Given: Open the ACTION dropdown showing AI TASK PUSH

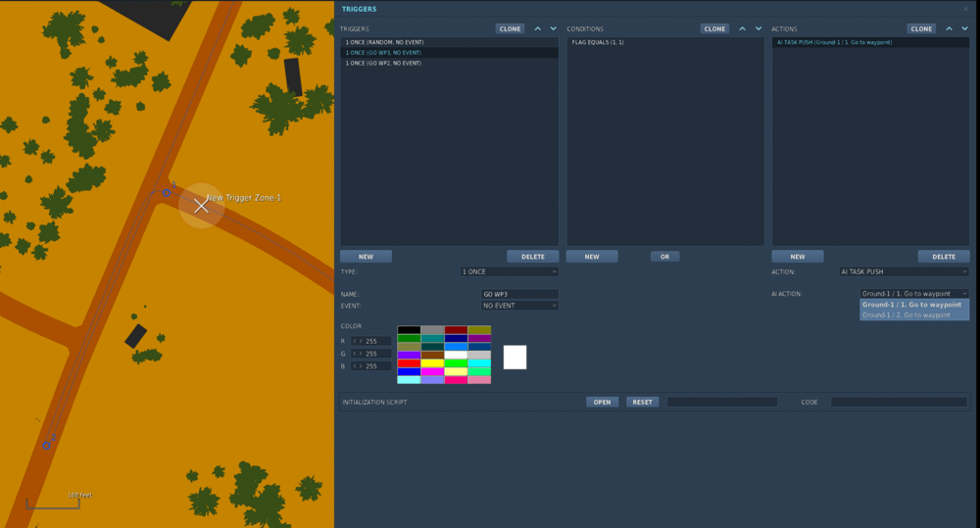Looking at the screenshot, I should click(x=904, y=271).
